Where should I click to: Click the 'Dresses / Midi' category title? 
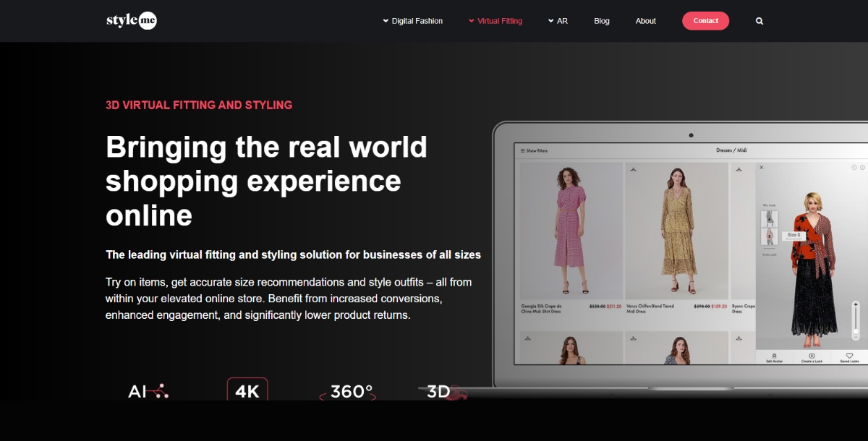731,150
